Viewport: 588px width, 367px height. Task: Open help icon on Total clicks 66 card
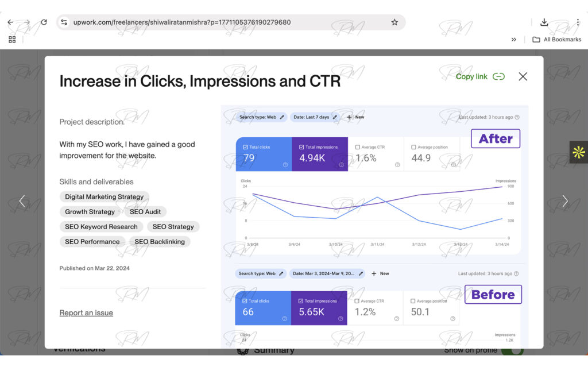click(285, 319)
